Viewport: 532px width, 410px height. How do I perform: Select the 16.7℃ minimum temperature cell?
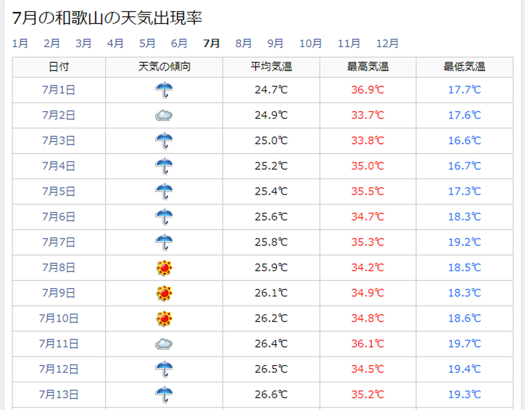(x=464, y=166)
